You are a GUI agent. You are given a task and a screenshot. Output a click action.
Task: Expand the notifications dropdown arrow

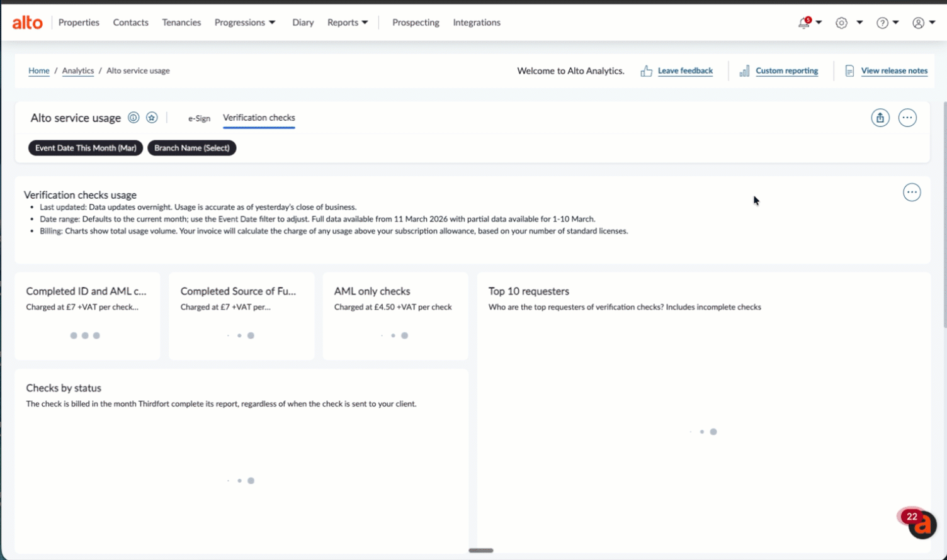pos(819,23)
